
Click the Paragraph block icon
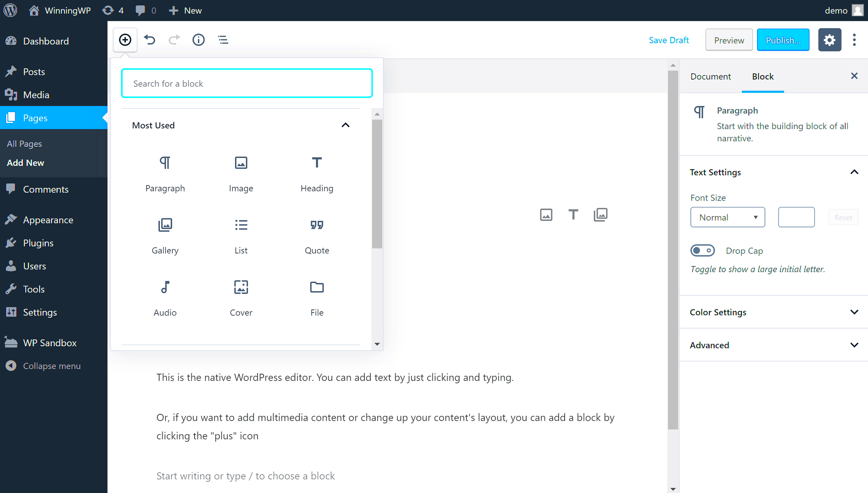coord(165,173)
